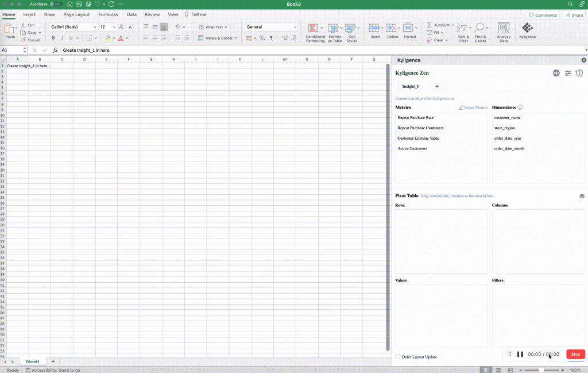588x373 pixels.
Task: Open Kyligence Zen info icon
Action: tap(579, 73)
